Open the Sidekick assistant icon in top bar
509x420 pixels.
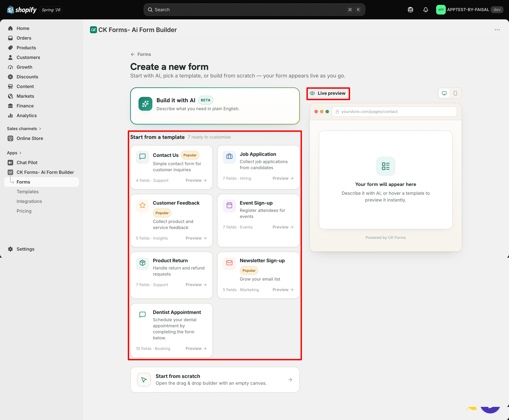pyautogui.click(x=410, y=10)
